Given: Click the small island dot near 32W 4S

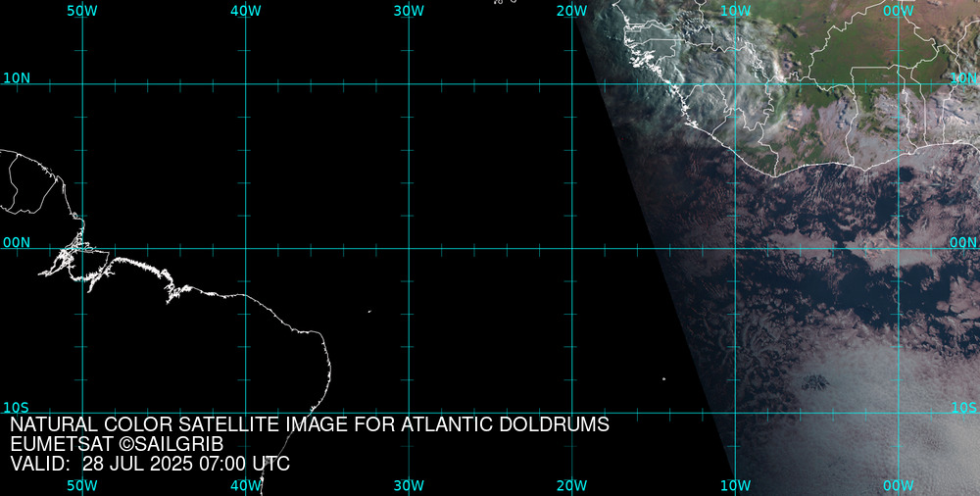Looking at the screenshot, I should click(369, 311).
